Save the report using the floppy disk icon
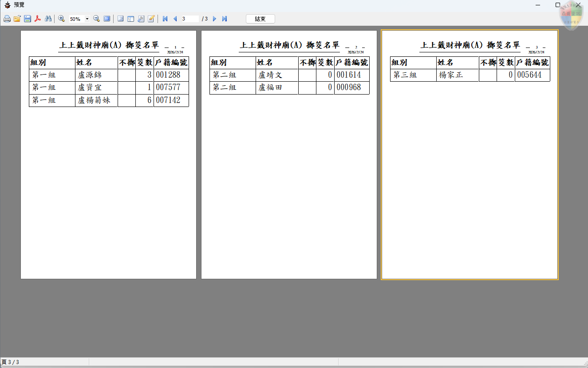This screenshot has height=368, width=588. point(28,19)
